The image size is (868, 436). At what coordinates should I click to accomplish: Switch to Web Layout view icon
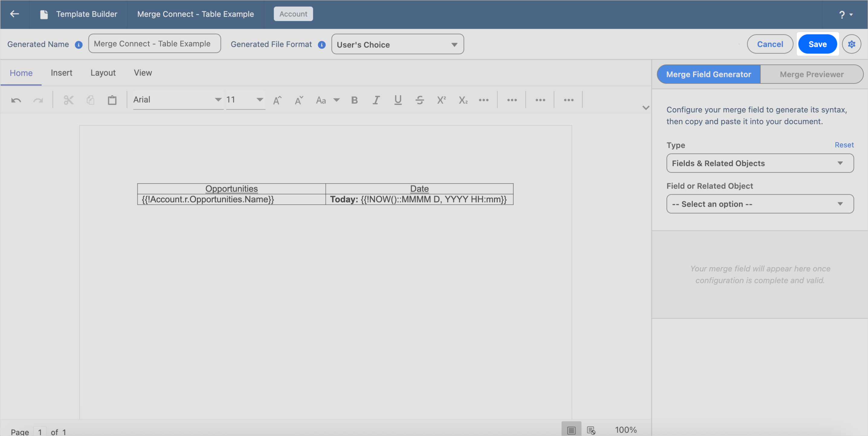(591, 430)
